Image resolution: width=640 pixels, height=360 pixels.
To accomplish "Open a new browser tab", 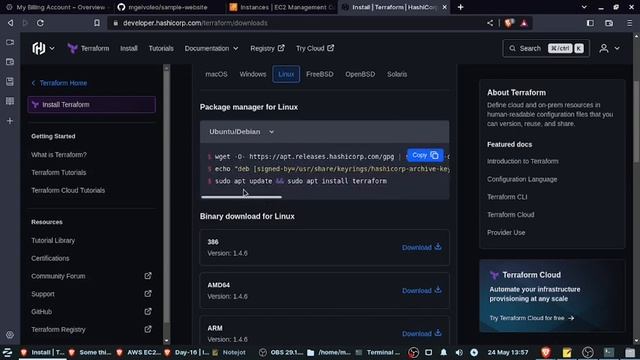I will [x=460, y=7].
